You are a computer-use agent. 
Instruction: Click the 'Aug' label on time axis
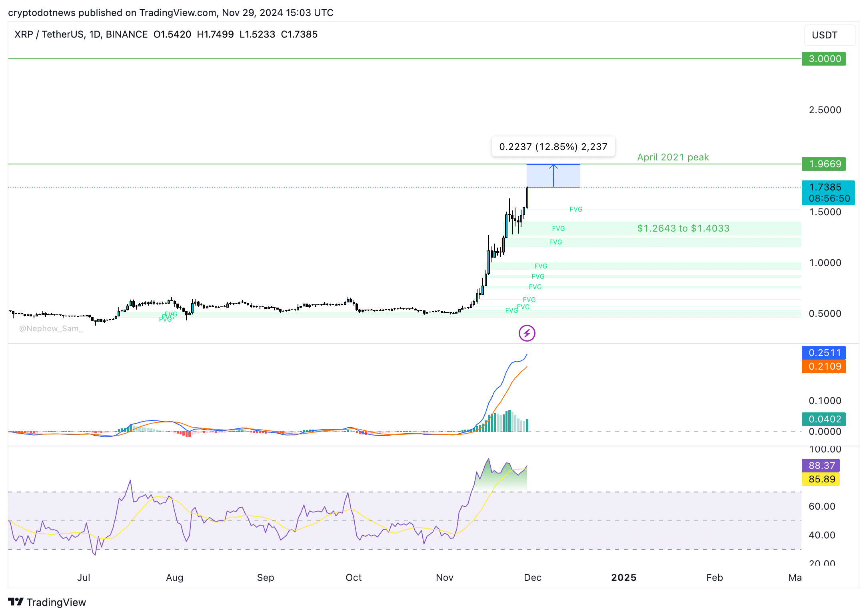[x=174, y=578]
